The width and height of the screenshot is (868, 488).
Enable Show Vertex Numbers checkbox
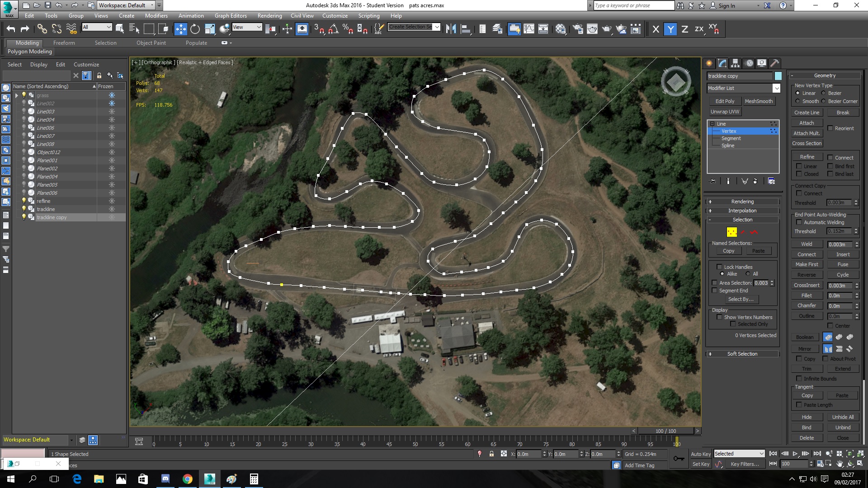(719, 317)
